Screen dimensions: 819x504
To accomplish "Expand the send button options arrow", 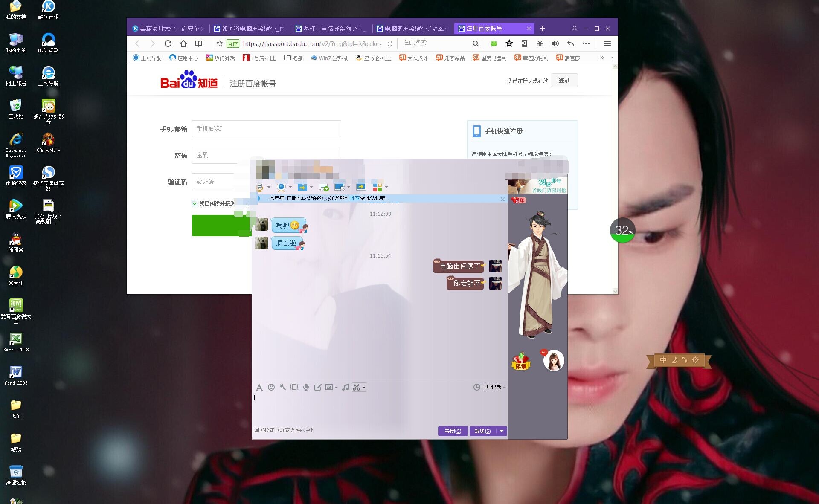I will [x=502, y=431].
